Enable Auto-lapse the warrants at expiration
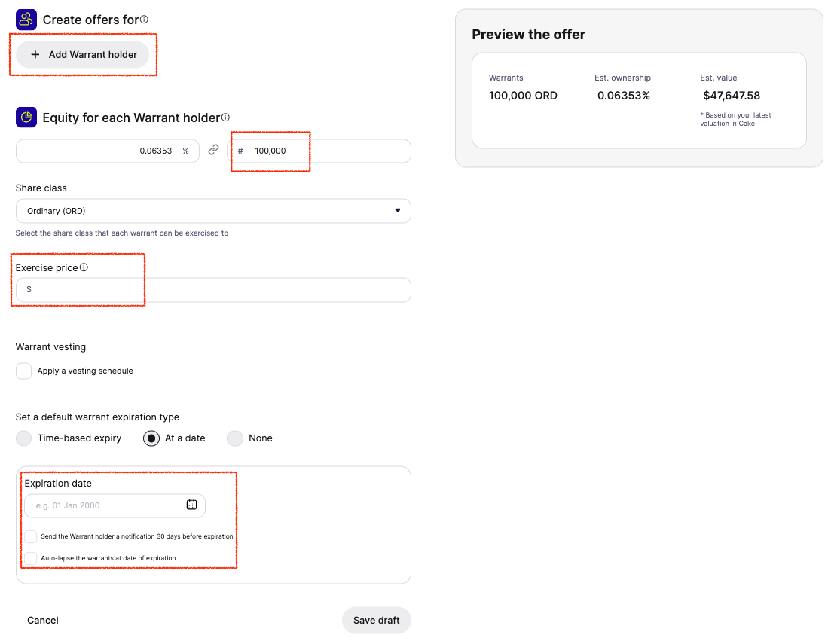This screenshot has width=831, height=644. 31,558
